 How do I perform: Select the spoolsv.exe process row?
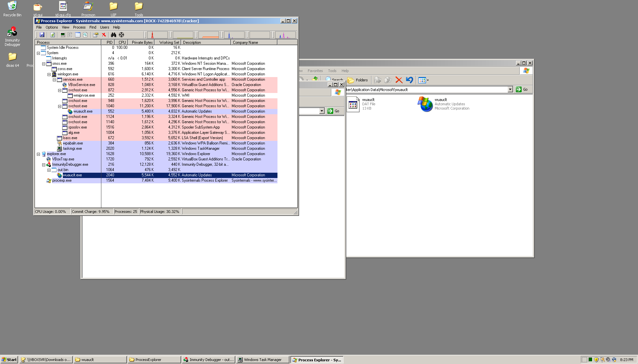pyautogui.click(x=156, y=128)
